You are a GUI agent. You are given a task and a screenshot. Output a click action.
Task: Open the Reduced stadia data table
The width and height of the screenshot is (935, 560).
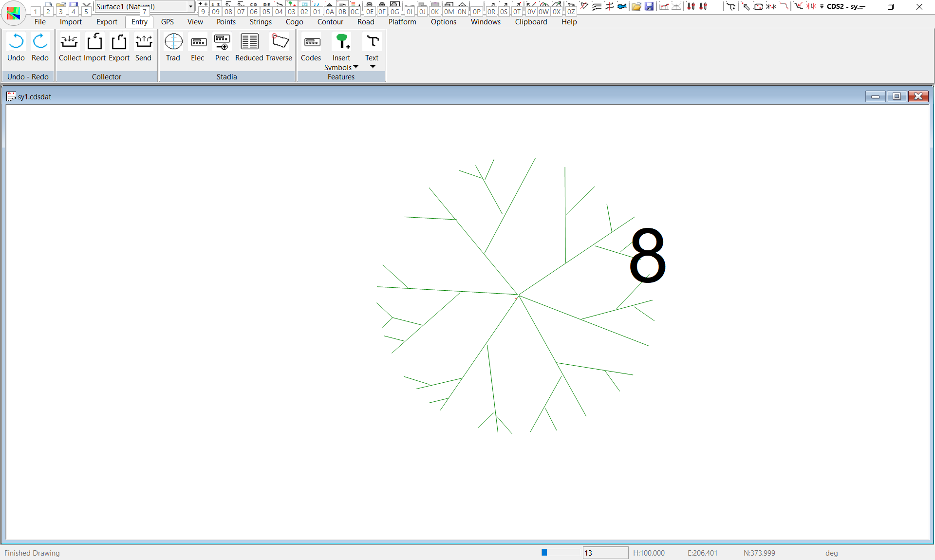tap(249, 42)
